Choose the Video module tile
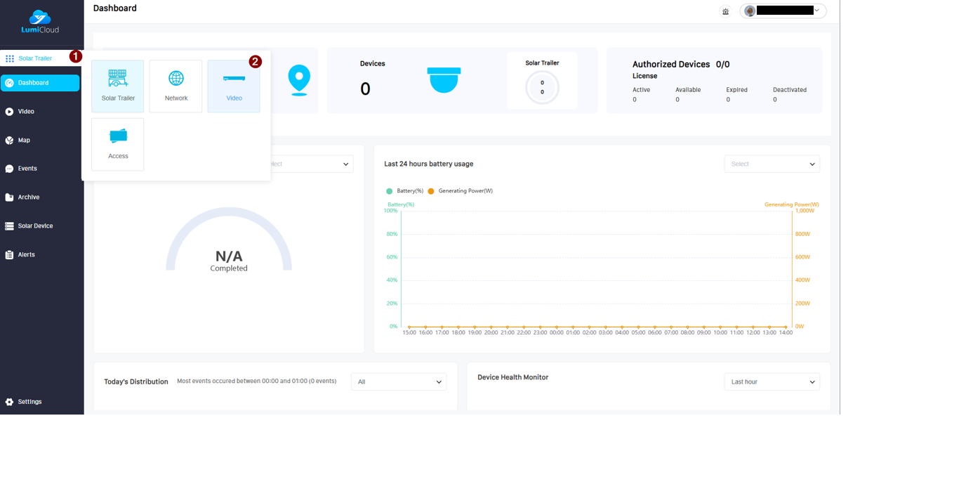This screenshot has height=482, width=980. pos(234,86)
